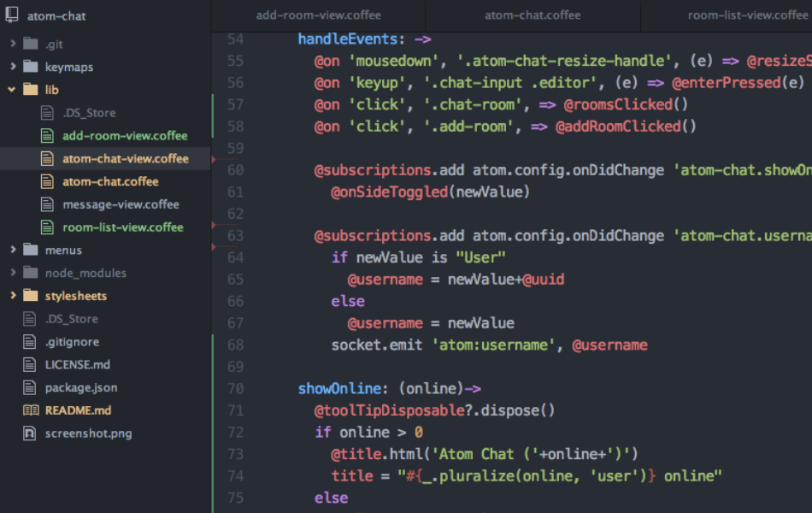Open package.json in the tree
The image size is (812, 513).
point(81,387)
